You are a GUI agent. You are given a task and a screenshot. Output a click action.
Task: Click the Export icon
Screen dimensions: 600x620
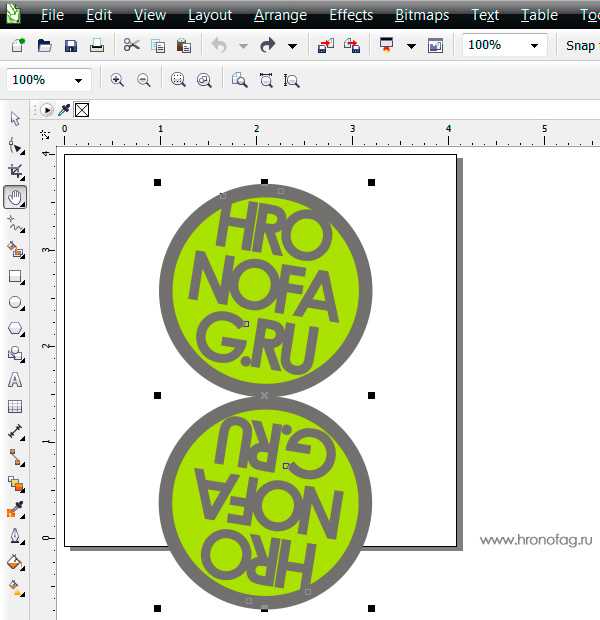pos(352,45)
